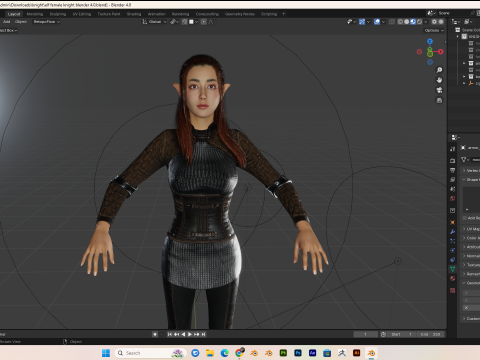480x360 pixels.
Task: Select solid viewport shading
Action: 407,22
